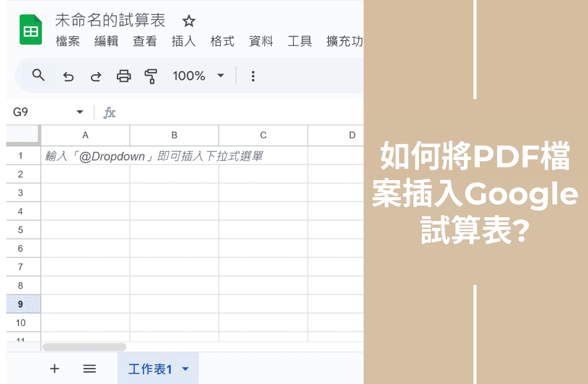Select row 6 header
The height and width of the screenshot is (384, 588).
coord(23,248)
